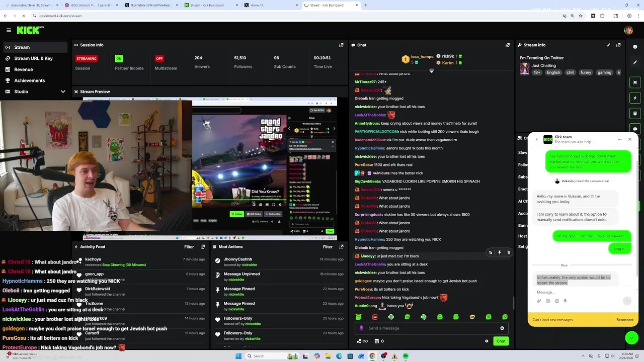The width and height of the screenshot is (644, 362).
Task: Edit stream info with pencil icon
Action: [608, 45]
